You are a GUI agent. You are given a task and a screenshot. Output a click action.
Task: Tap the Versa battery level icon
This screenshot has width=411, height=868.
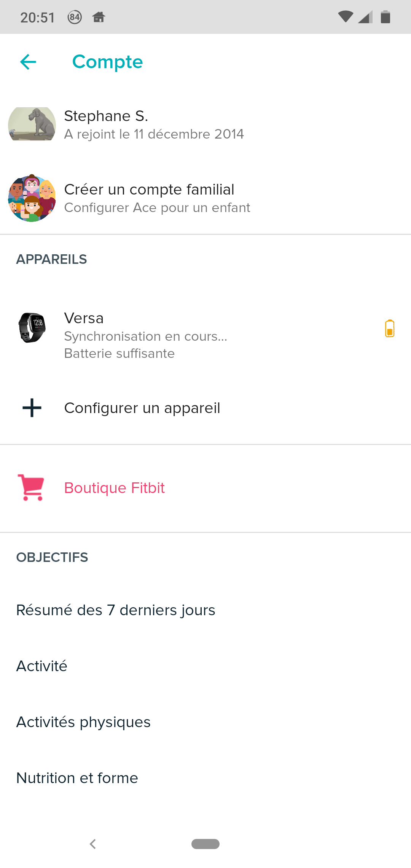pos(389,328)
